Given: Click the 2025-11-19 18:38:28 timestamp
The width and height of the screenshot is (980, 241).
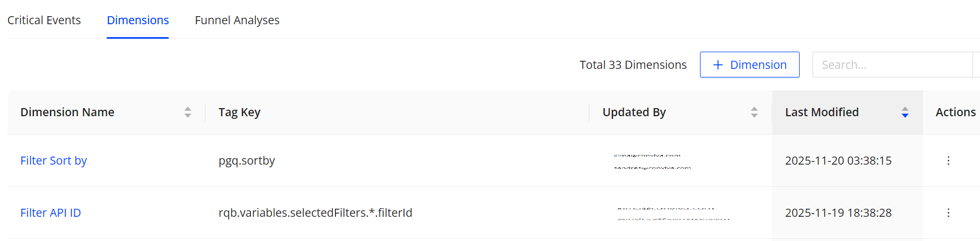Looking at the screenshot, I should click(x=838, y=212).
